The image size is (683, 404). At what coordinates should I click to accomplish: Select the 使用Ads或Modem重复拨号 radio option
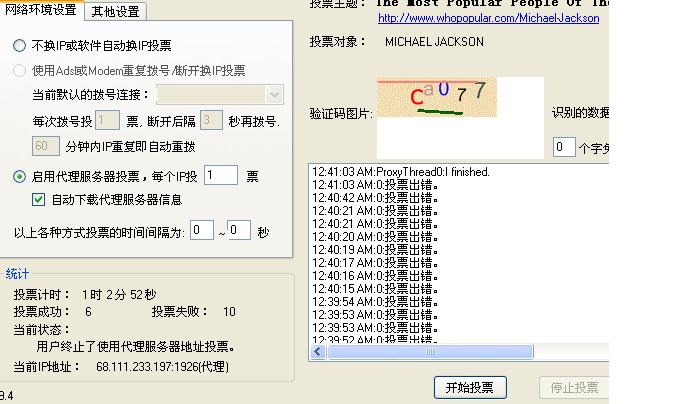click(20, 71)
